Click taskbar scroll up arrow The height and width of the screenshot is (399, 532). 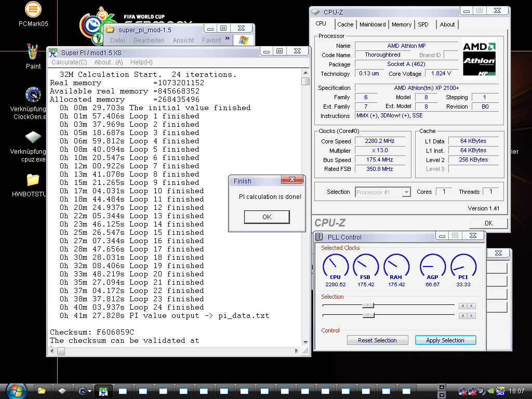click(442, 387)
